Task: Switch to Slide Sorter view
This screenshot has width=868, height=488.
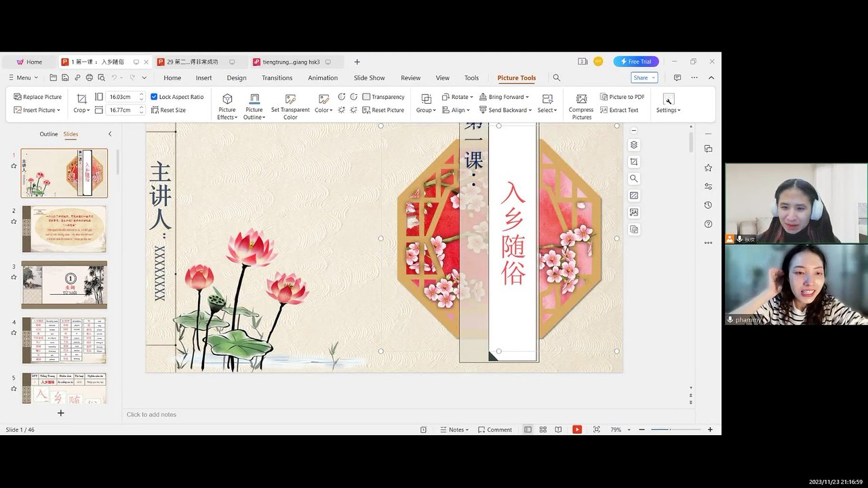Action: click(x=543, y=430)
